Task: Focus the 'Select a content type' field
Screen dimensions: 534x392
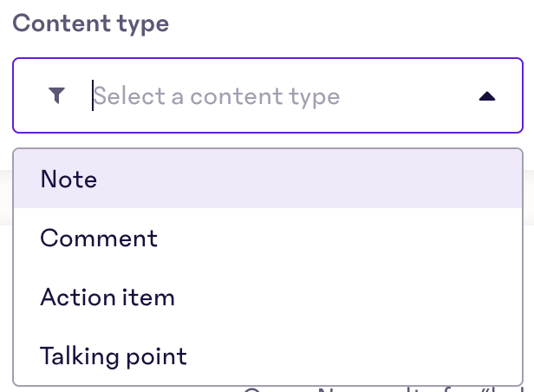Action: (x=268, y=95)
